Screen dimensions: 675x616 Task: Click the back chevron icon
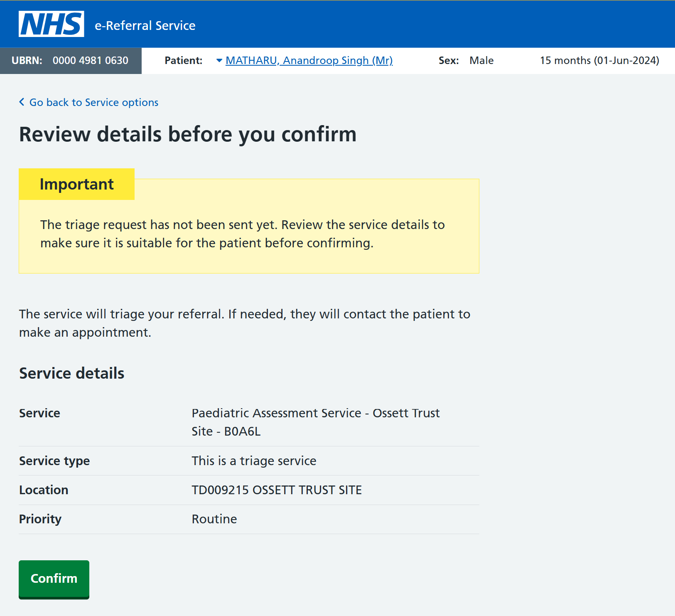[22, 102]
